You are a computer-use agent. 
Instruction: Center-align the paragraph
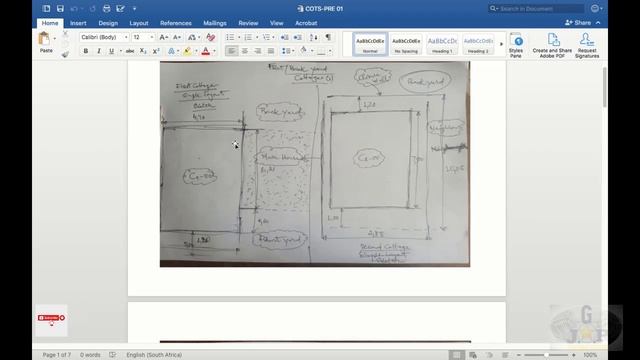tap(244, 51)
